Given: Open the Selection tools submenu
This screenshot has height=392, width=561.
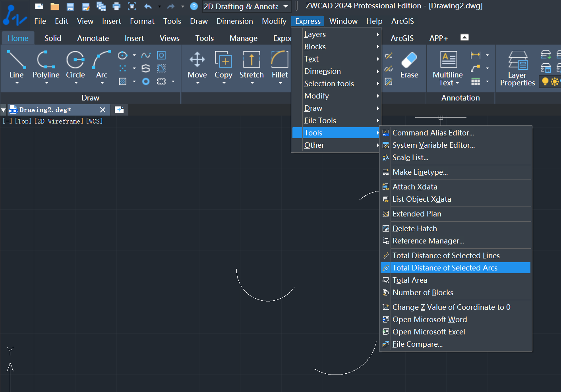Looking at the screenshot, I should 336,84.
